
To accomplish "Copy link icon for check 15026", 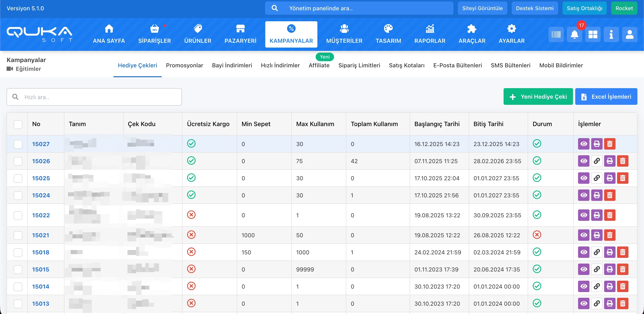I will coord(596,161).
